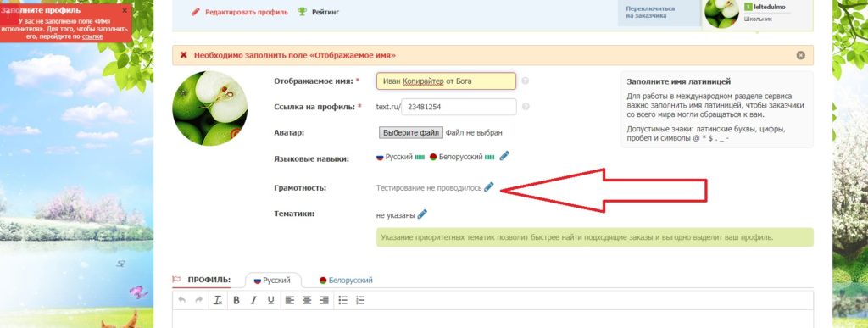Viewport: 868px width, 328px height.
Task: Edit language skills with the pencil icon
Action: tap(504, 156)
